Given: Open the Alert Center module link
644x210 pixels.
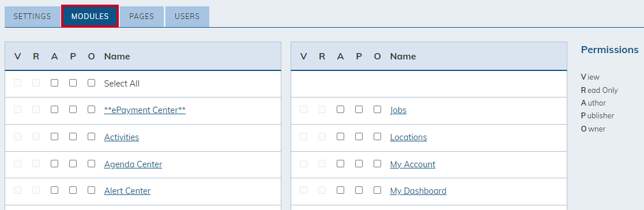Looking at the screenshot, I should 127,191.
